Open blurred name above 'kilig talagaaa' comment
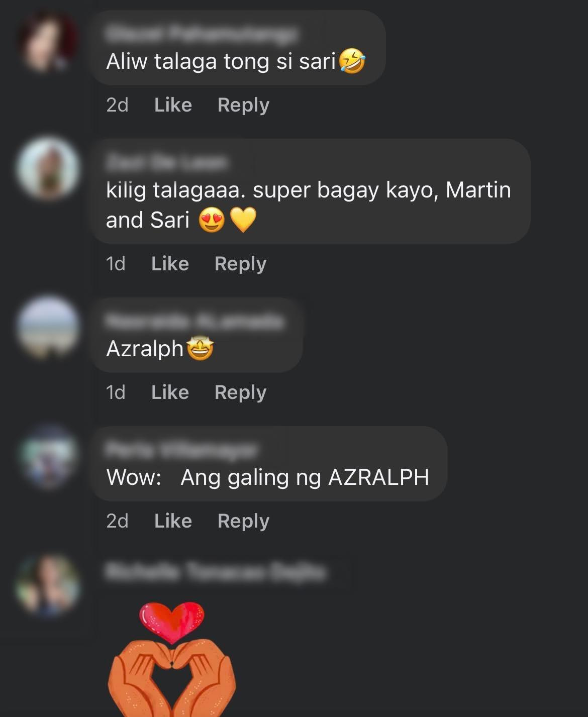The image size is (588, 717). click(x=167, y=162)
